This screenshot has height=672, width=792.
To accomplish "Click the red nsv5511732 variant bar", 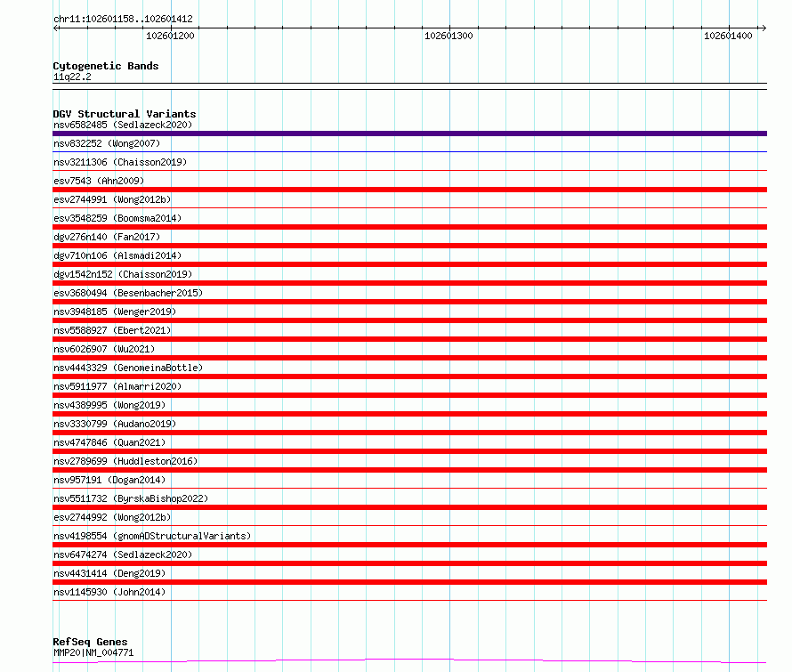I will [409, 507].
